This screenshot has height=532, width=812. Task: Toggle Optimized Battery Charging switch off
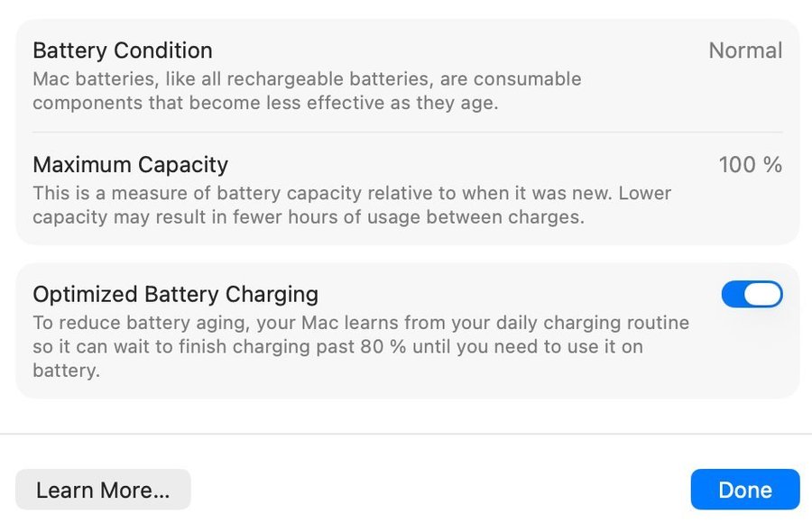(752, 295)
